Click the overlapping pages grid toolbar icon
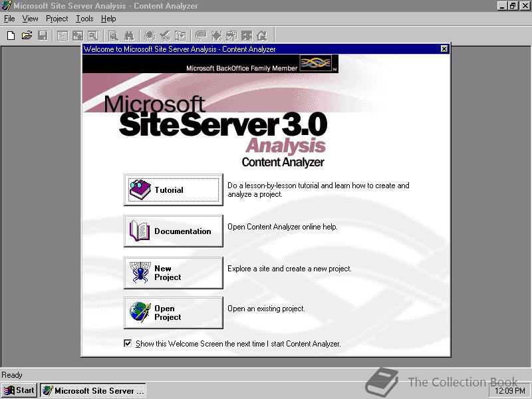 click(231, 35)
